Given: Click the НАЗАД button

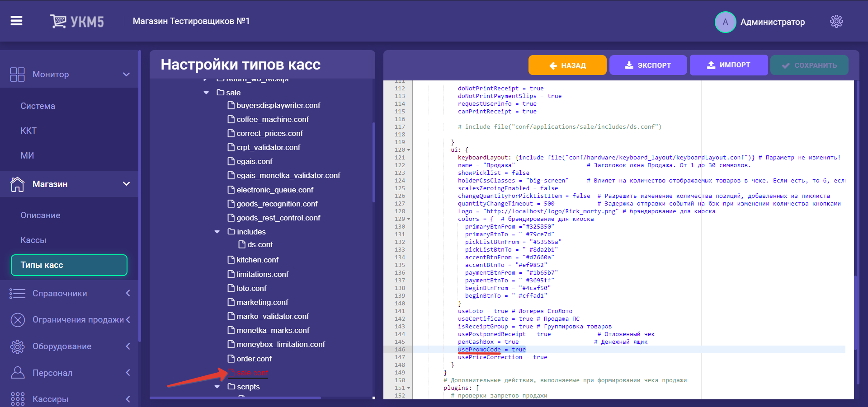Looking at the screenshot, I should tap(567, 65).
